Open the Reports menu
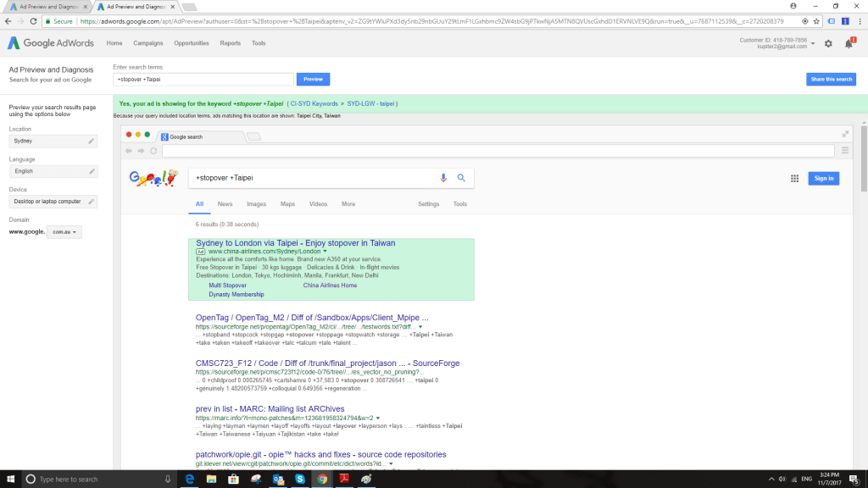This screenshot has width=868, height=488. (x=231, y=43)
